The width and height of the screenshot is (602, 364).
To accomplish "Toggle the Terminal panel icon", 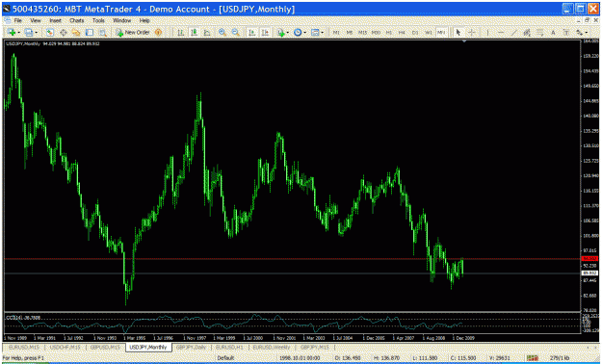I will 89,33.
